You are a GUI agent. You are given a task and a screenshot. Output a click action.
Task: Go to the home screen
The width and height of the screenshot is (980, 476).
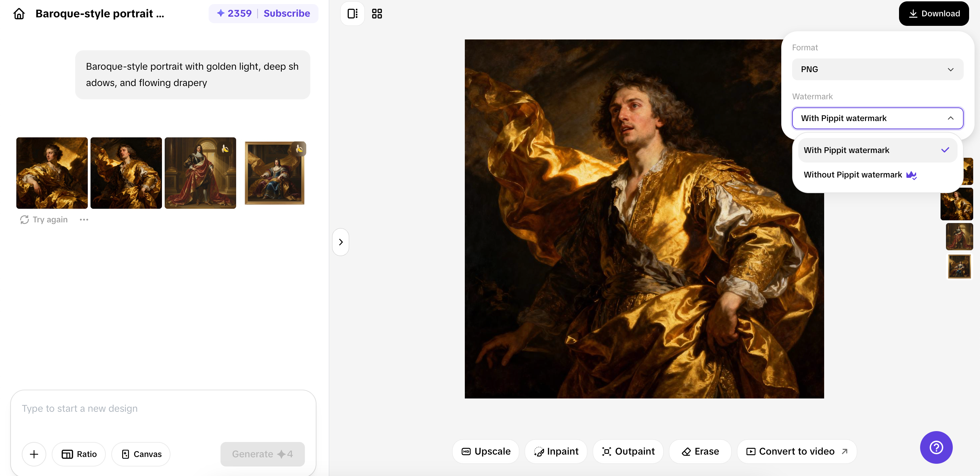(x=18, y=13)
